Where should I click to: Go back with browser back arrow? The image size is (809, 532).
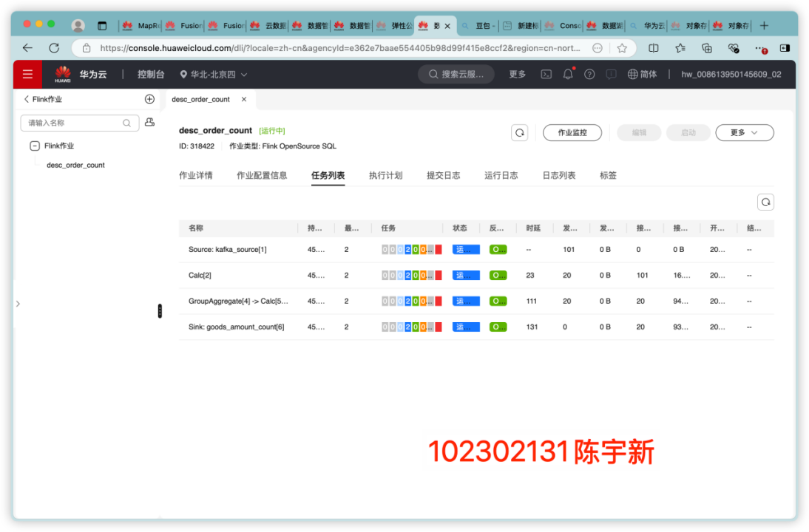pyautogui.click(x=27, y=48)
